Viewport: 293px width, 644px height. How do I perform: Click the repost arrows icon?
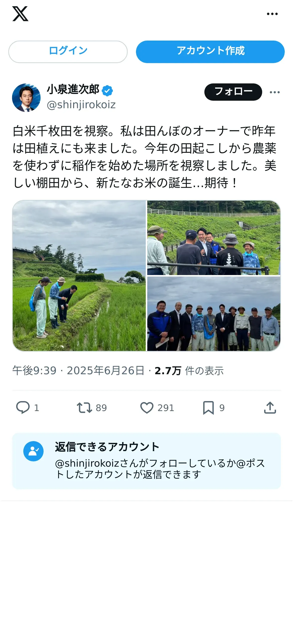(x=84, y=408)
